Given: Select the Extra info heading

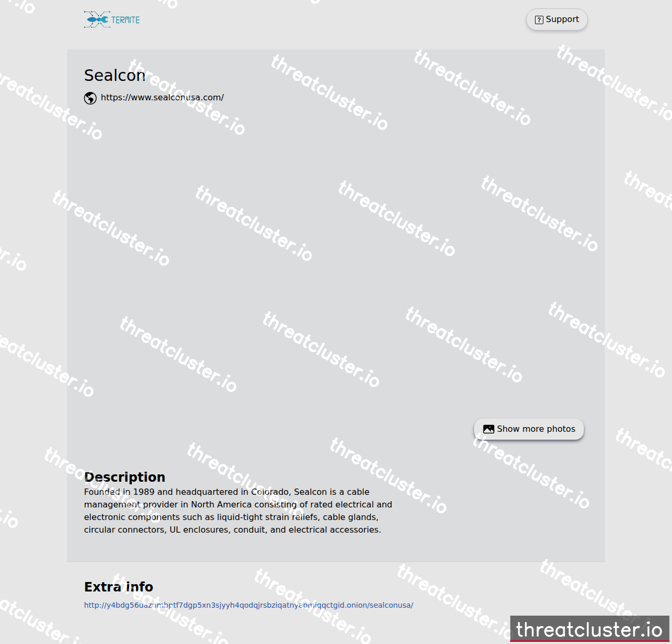Looking at the screenshot, I should pyautogui.click(x=119, y=587).
